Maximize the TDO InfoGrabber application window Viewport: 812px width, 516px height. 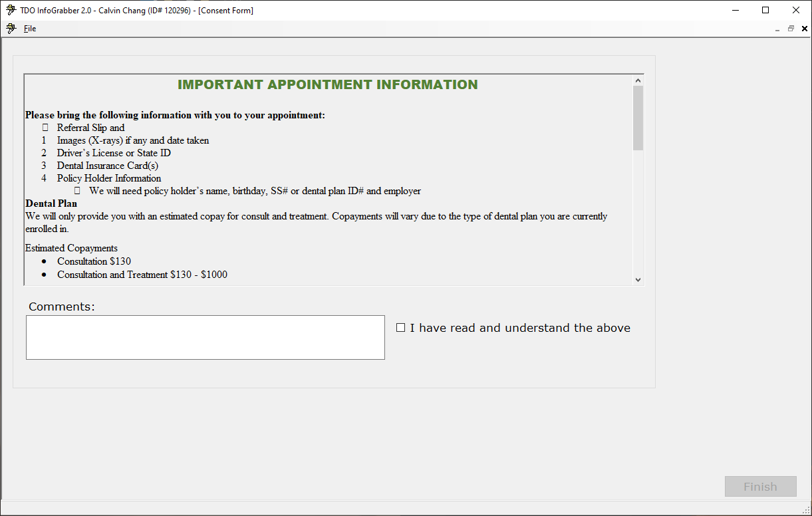pos(765,10)
